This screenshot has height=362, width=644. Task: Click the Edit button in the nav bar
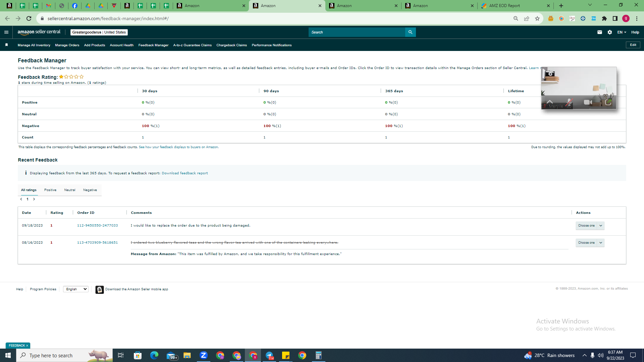(633, 45)
